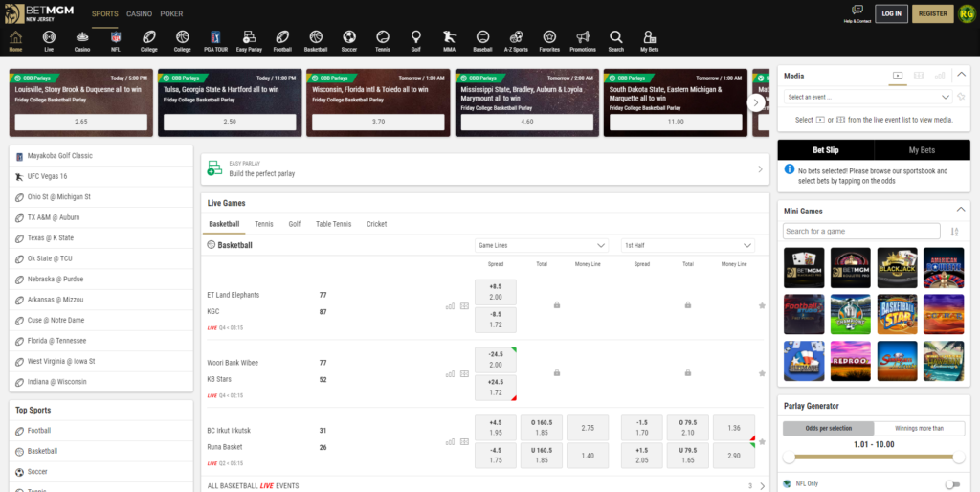
Task: Open the Select an event dropdown
Action: (x=868, y=97)
